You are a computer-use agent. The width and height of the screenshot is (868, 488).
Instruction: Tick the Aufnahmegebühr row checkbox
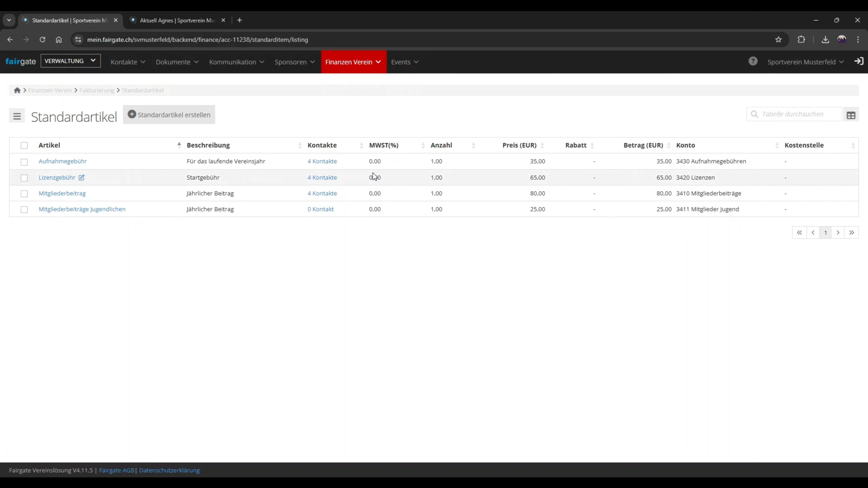coord(24,162)
